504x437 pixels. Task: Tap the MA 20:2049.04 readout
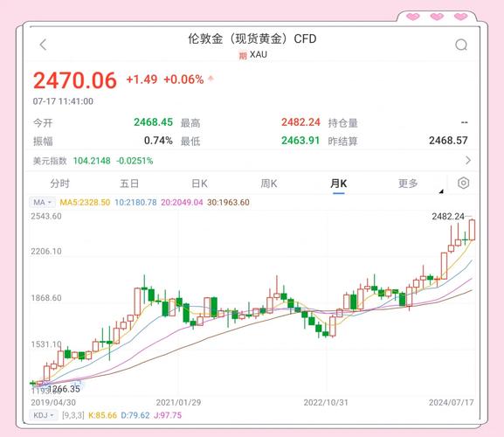click(182, 202)
